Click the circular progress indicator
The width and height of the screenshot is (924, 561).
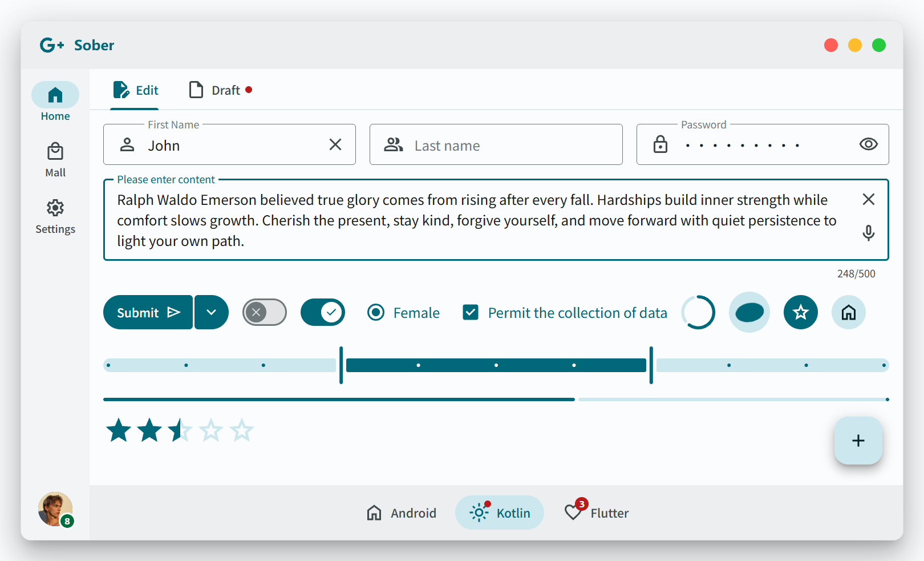pos(698,312)
